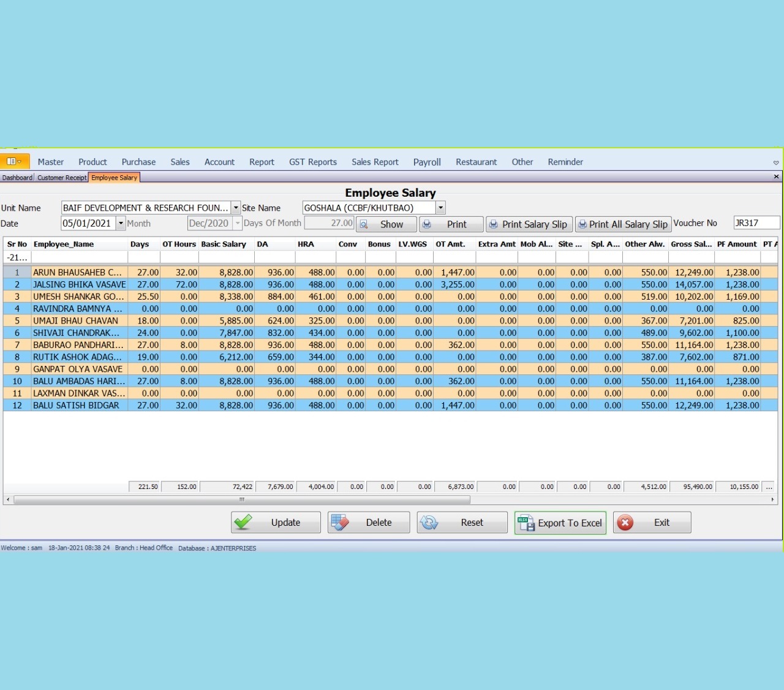Open the Date picker dropdown arrow
The height and width of the screenshot is (690, 784).
click(x=121, y=224)
